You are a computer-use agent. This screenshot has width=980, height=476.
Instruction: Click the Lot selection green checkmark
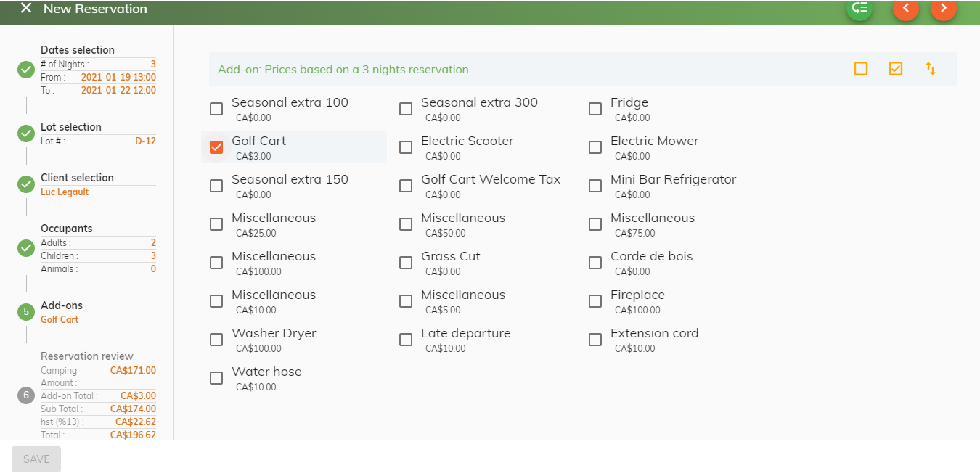tap(26, 134)
